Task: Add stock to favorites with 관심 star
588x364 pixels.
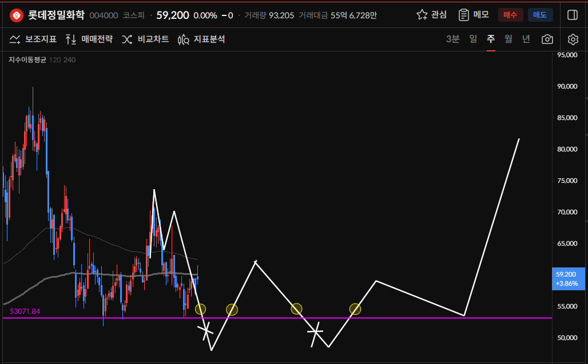Action: click(x=432, y=15)
